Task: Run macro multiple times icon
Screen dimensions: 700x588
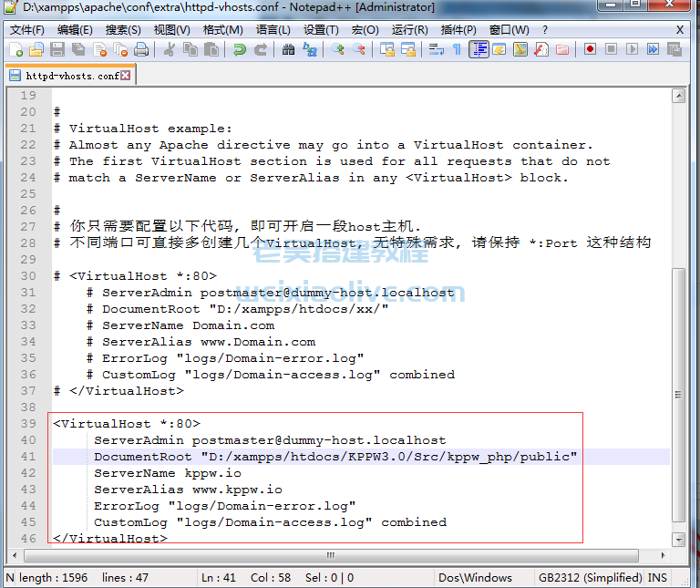Action: [653, 48]
